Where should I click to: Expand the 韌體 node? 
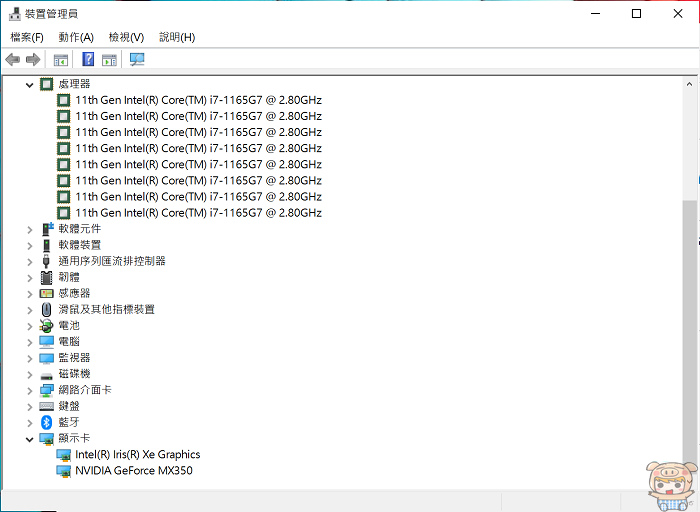point(30,278)
